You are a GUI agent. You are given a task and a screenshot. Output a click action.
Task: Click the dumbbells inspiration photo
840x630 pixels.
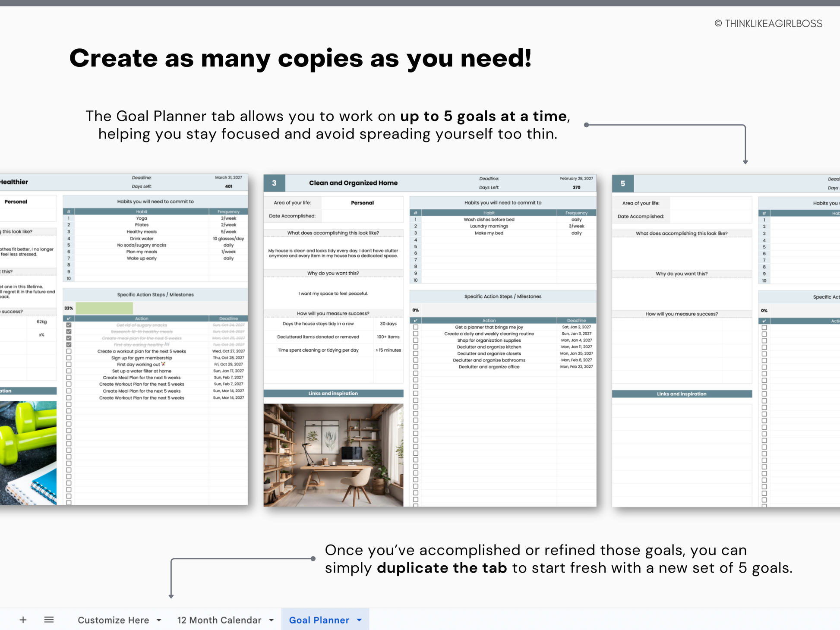coord(28,453)
